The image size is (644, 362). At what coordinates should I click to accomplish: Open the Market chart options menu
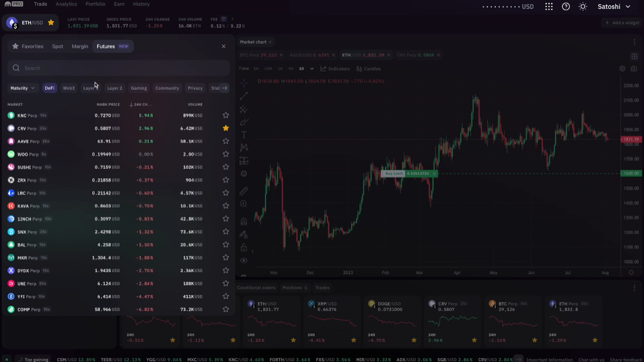pyautogui.click(x=634, y=42)
